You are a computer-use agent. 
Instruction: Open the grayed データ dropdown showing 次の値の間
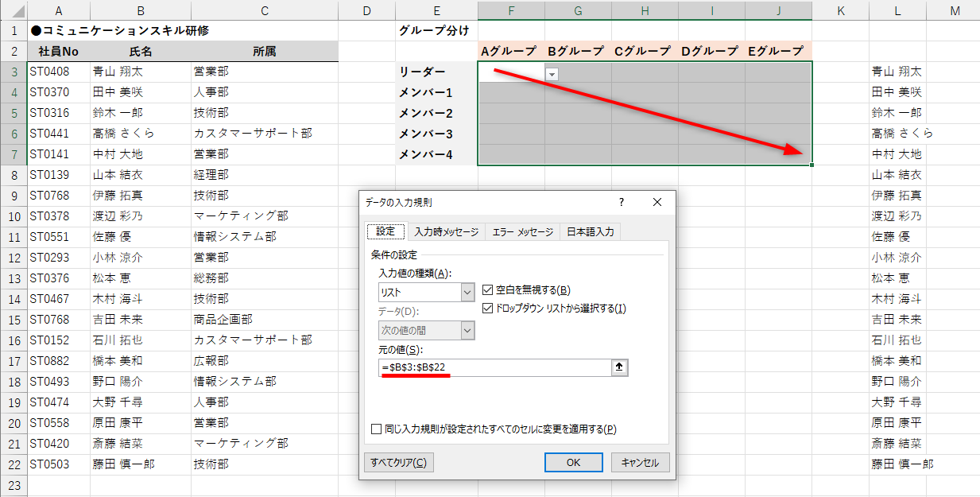coord(469,329)
